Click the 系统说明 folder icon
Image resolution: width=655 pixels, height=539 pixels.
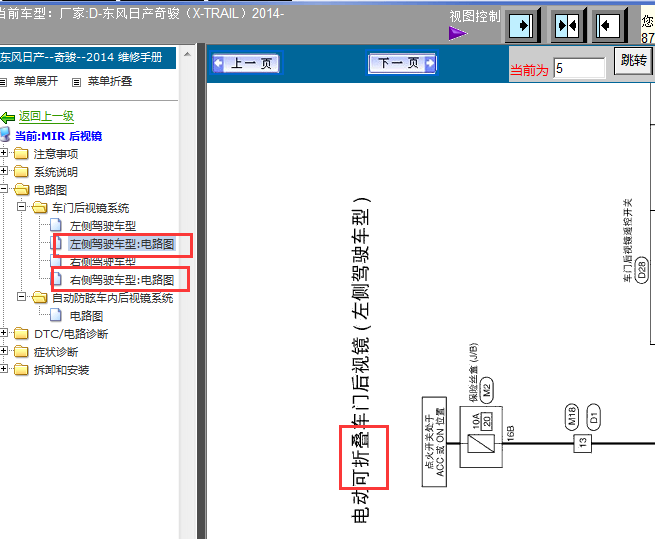[x=21, y=172]
